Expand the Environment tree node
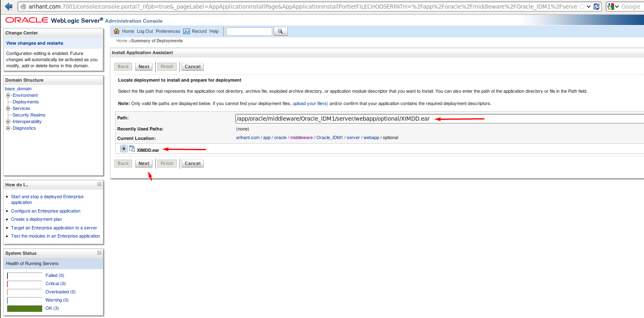Viewport: 644px width, 318px height. (8, 95)
